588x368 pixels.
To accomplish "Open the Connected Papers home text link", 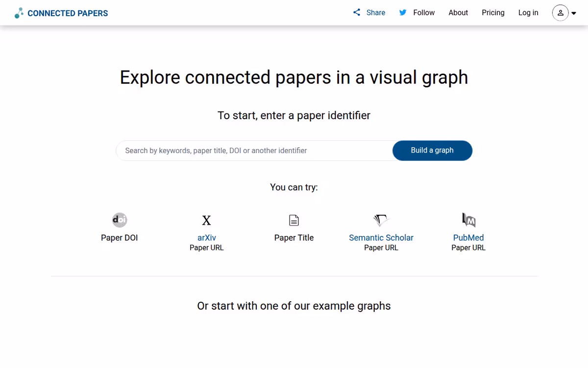I will pos(68,13).
